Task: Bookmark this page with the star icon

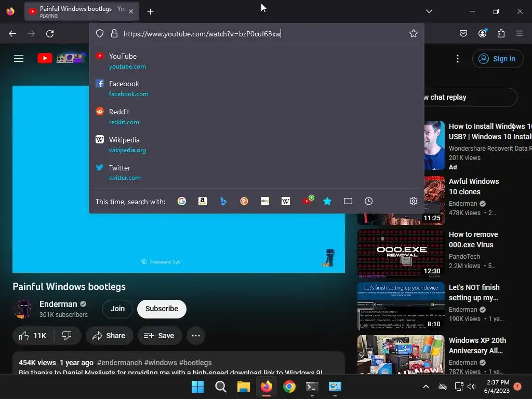Action: (x=413, y=33)
